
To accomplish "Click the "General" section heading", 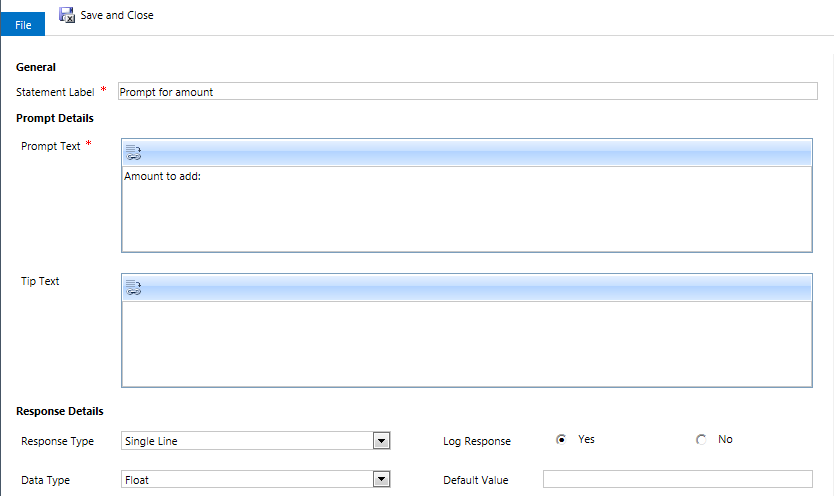I will (36, 67).
